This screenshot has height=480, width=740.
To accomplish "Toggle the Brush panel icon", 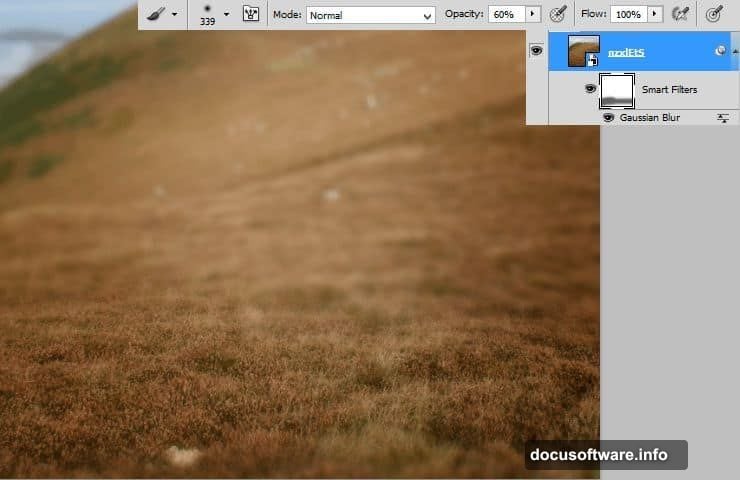I will tap(250, 15).
